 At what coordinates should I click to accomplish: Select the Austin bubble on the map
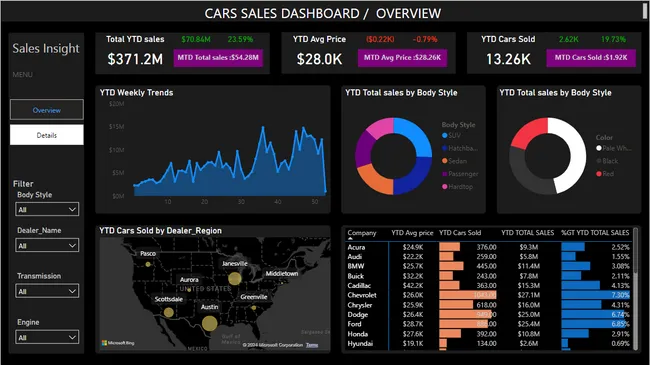point(209,323)
